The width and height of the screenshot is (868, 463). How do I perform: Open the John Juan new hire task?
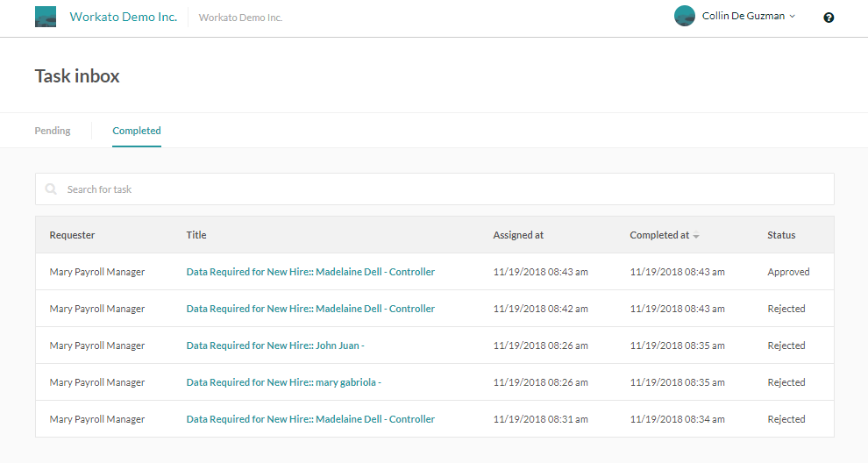(275, 345)
